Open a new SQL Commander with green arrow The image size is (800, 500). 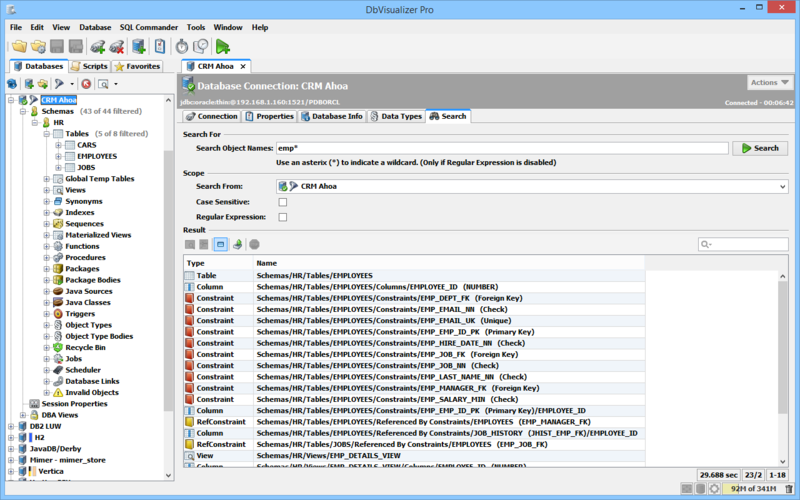pos(222,47)
